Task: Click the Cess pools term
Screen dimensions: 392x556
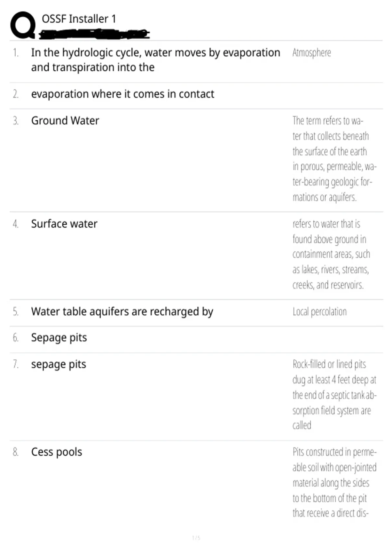Action: tap(57, 452)
